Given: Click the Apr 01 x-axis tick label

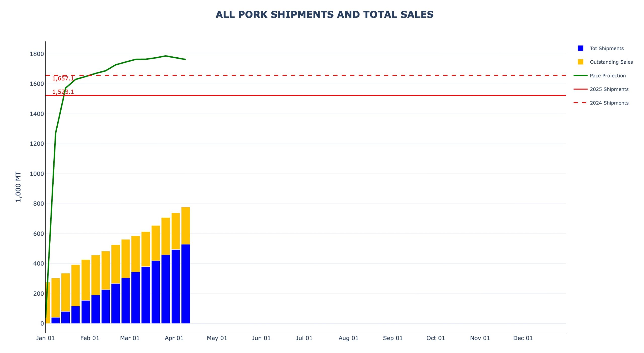Looking at the screenshot, I should [174, 338].
